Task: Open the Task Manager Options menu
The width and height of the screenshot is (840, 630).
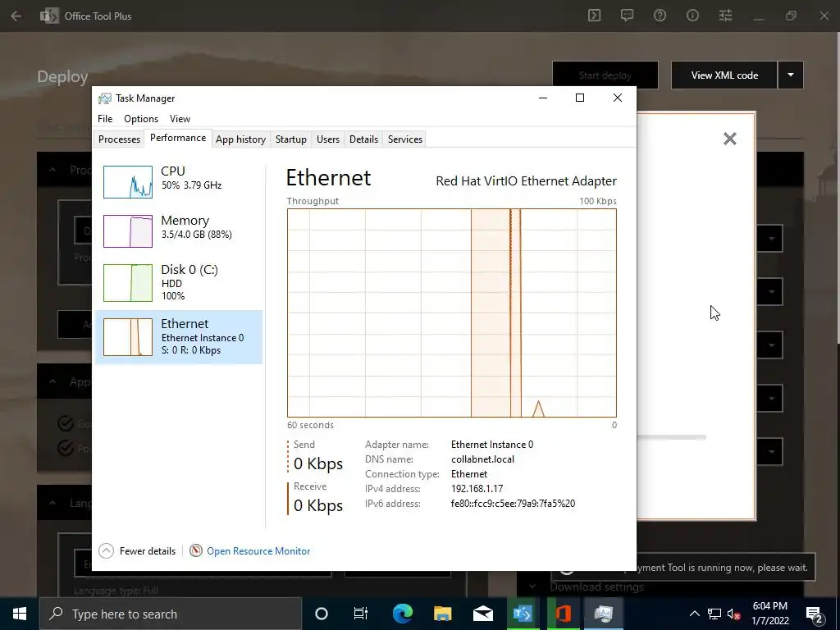Action: pyautogui.click(x=141, y=119)
